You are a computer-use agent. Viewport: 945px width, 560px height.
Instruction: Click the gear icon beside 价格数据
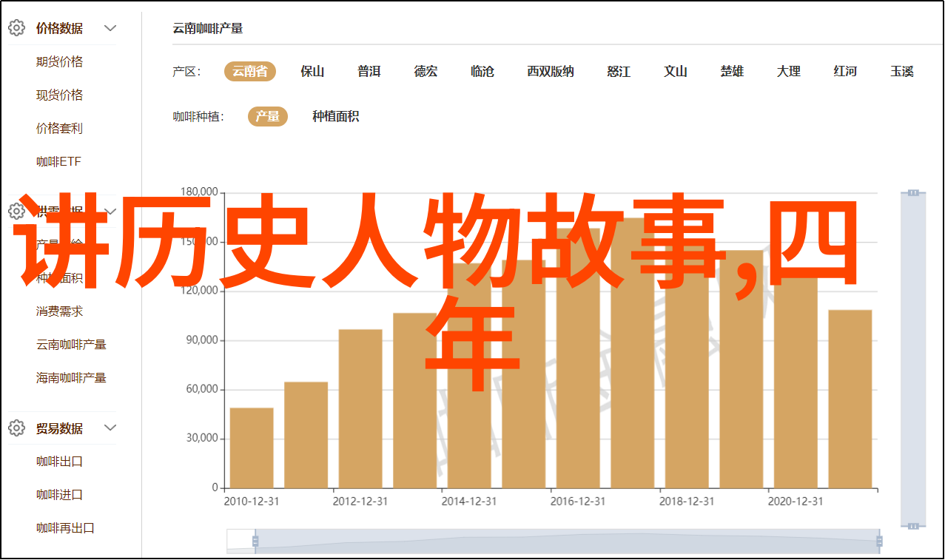click(16, 28)
